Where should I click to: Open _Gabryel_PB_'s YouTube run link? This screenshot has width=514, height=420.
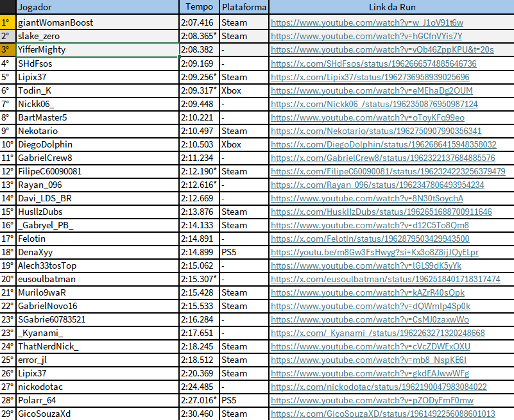coord(370,225)
